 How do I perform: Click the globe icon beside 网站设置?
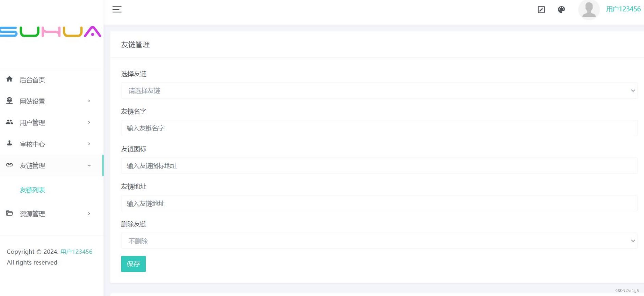(10, 101)
